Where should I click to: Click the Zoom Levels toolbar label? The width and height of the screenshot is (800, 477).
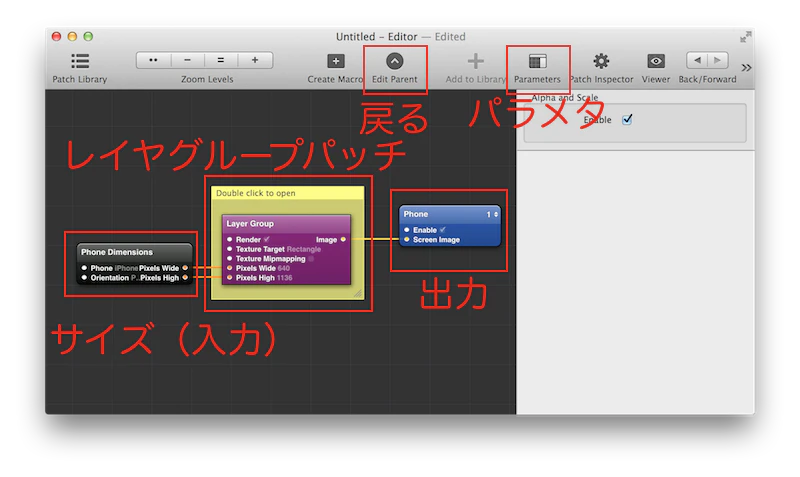click(x=207, y=79)
